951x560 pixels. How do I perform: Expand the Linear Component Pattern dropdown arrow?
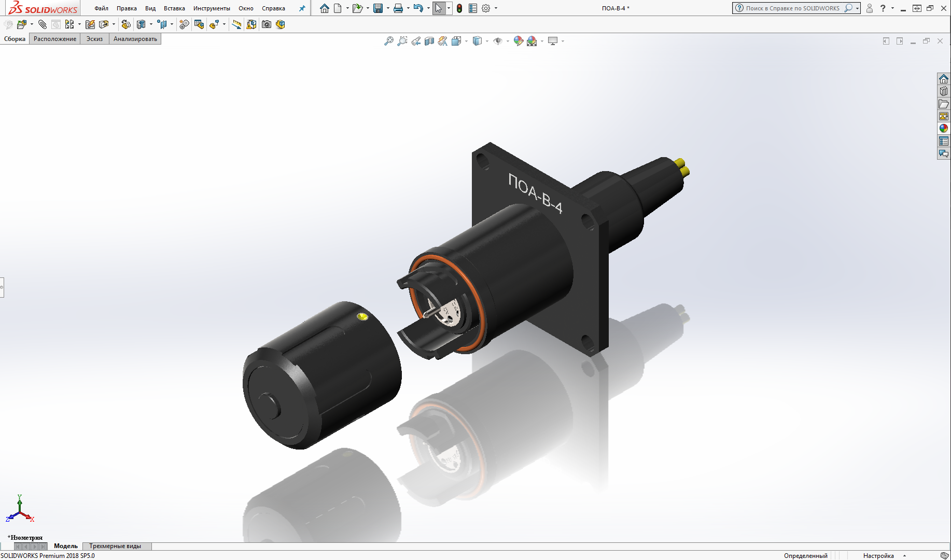tap(79, 24)
